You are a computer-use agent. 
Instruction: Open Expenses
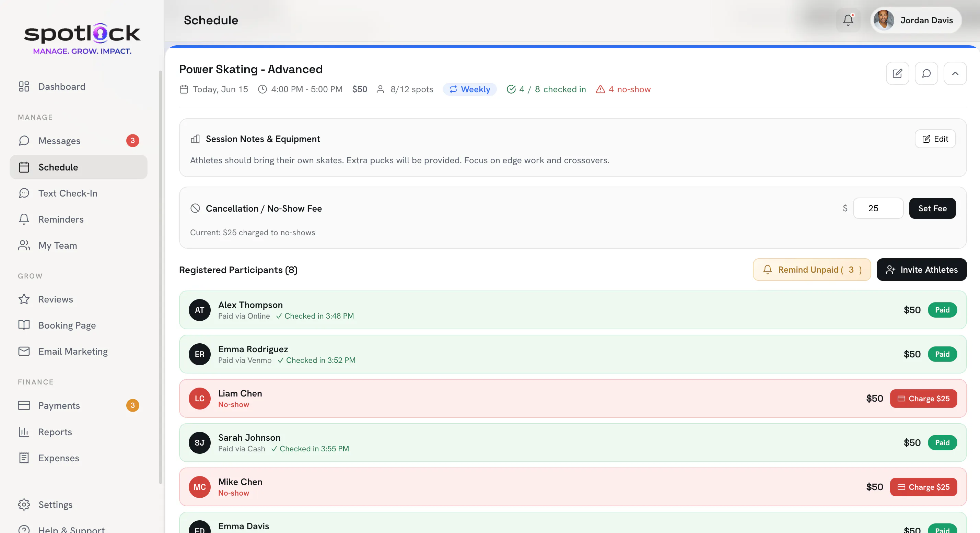(x=78, y=458)
